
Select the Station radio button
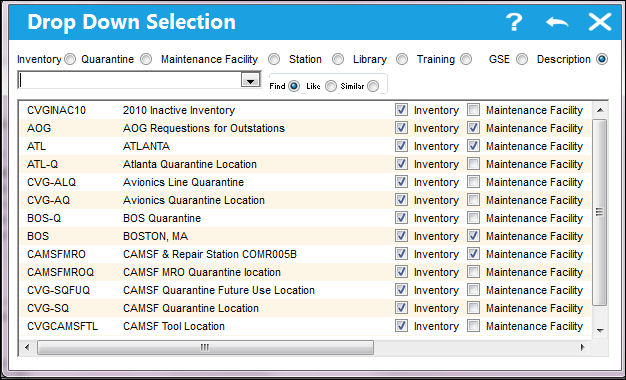[x=338, y=59]
